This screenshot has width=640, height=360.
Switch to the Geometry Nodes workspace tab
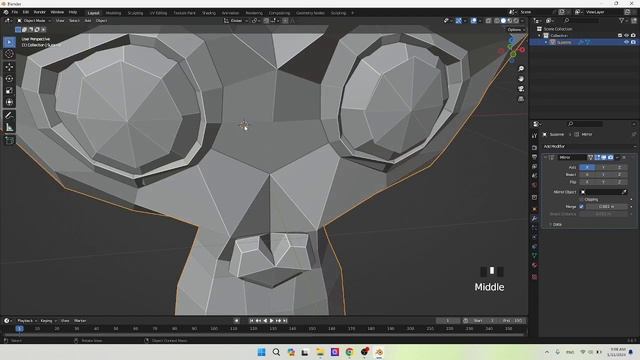pyautogui.click(x=310, y=13)
